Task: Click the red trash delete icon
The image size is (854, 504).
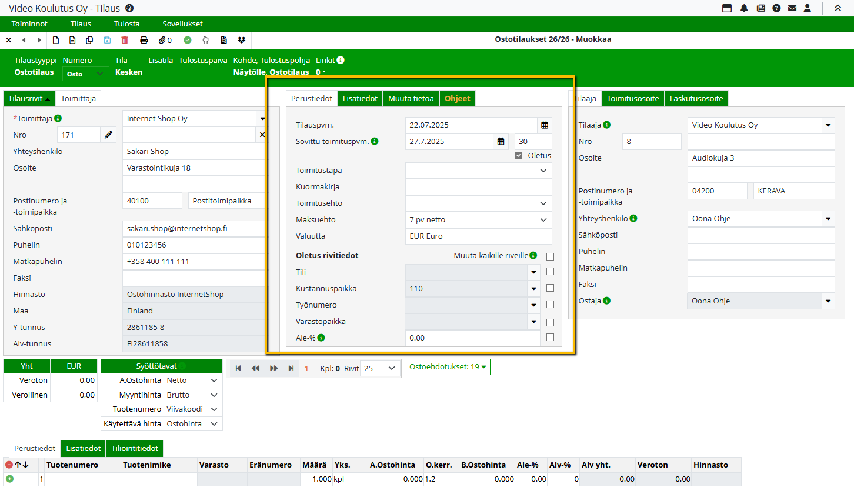Action: 125,40
